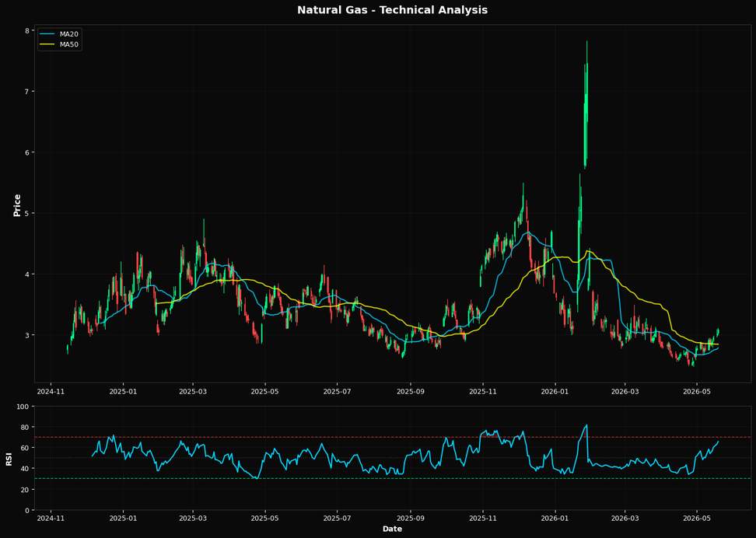The height and width of the screenshot is (538, 756).
Task: Click the "Natural Gas - Technical Analysis" chart title
Action: click(x=392, y=9)
